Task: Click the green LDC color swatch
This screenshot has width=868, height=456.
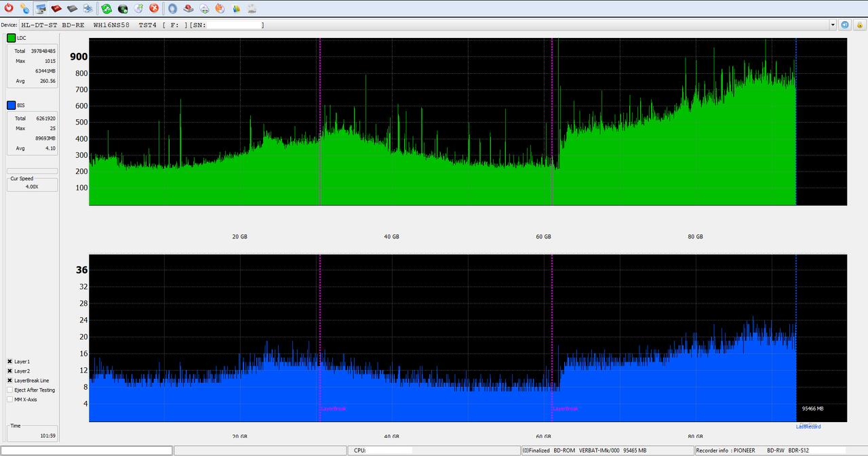Action: coord(12,38)
